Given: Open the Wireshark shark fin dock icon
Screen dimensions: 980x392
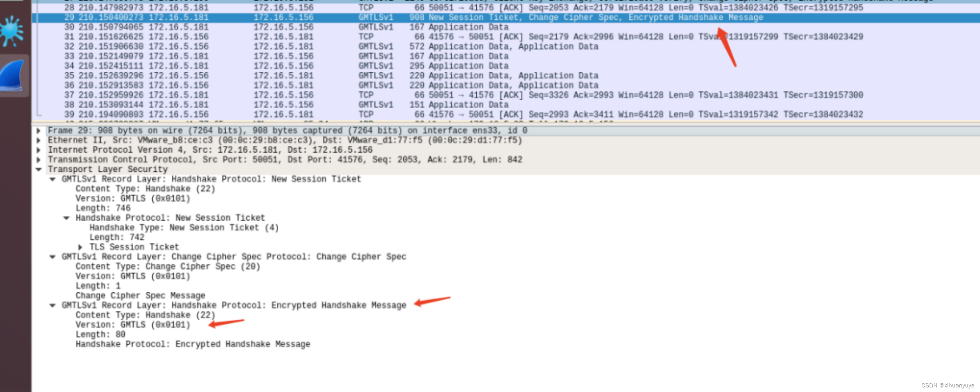Looking at the screenshot, I should (x=13, y=76).
